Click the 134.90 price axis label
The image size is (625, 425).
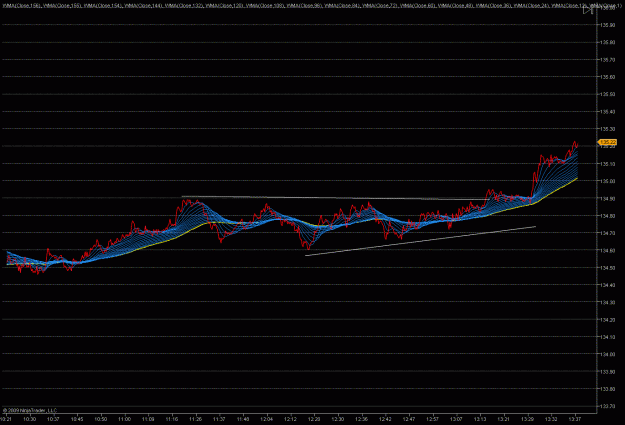coord(607,199)
